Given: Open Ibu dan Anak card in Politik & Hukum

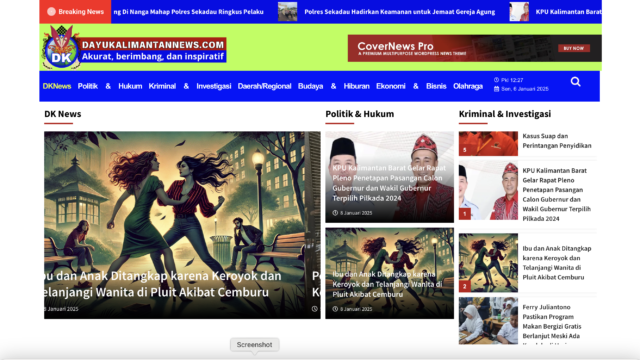Looking at the screenshot, I should [388, 284].
